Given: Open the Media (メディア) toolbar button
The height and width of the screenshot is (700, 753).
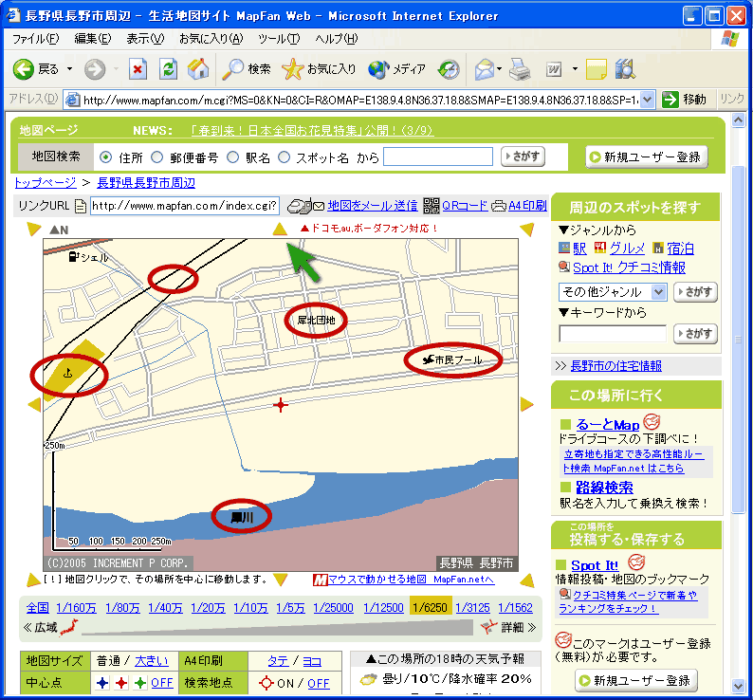Looking at the screenshot, I should (x=396, y=69).
